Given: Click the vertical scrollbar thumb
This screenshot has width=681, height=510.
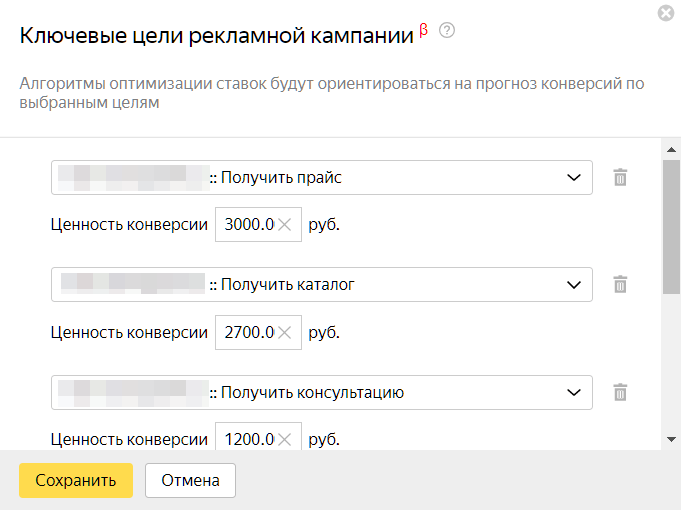Looking at the screenshot, I should point(671,227).
